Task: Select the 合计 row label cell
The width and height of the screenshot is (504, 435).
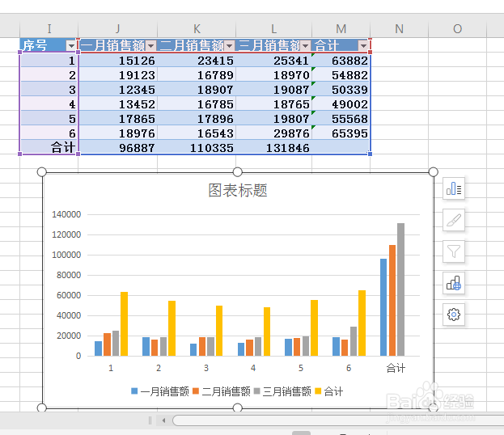Action: click(x=49, y=147)
